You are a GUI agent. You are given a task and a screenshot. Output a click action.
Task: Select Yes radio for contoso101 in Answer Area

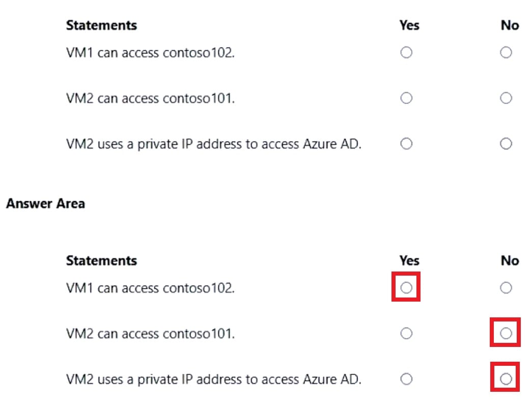tap(406, 333)
